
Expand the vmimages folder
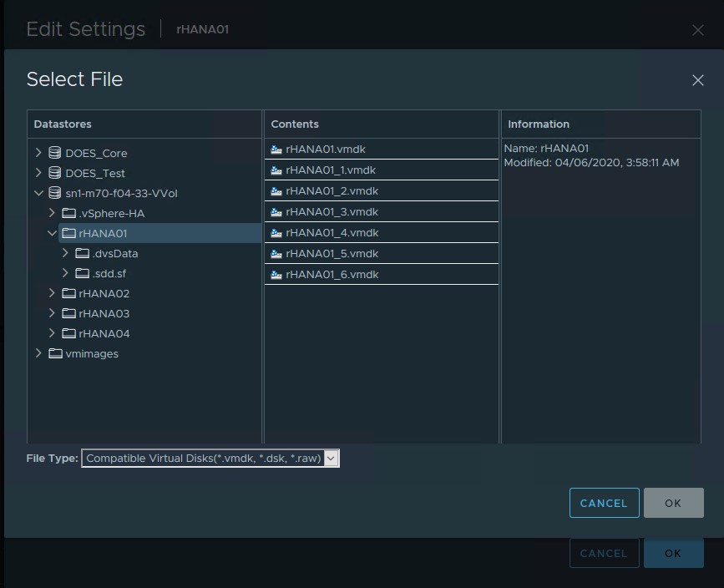pos(38,353)
